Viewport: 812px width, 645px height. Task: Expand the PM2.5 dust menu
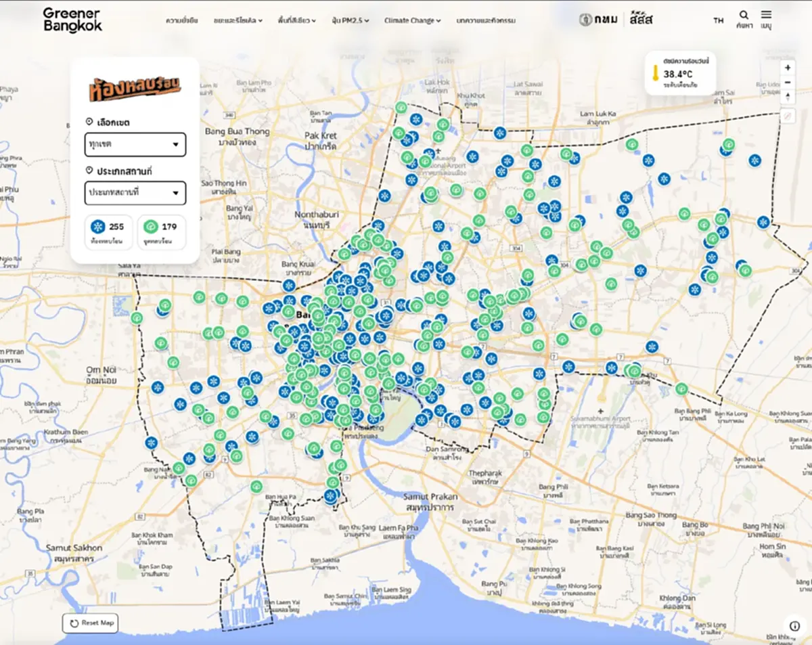(350, 21)
